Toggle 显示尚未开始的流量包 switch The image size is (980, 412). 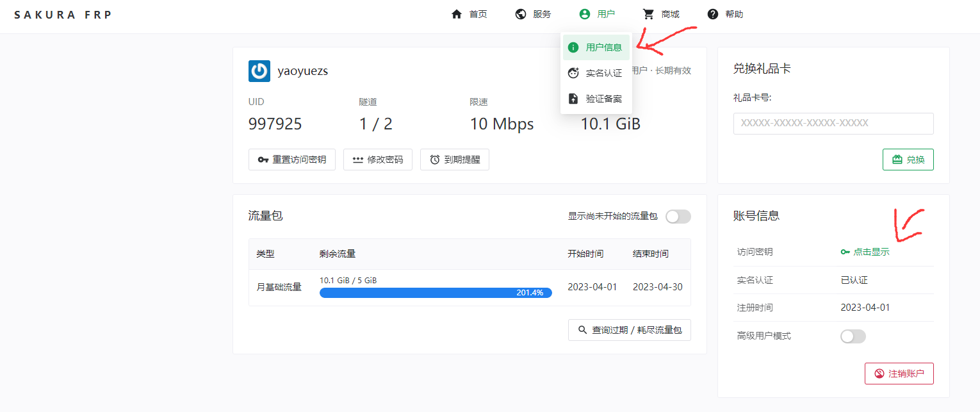click(678, 217)
